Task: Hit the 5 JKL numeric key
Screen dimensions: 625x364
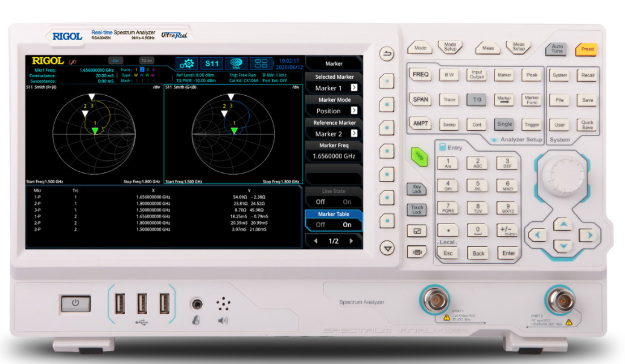Action: (478, 186)
